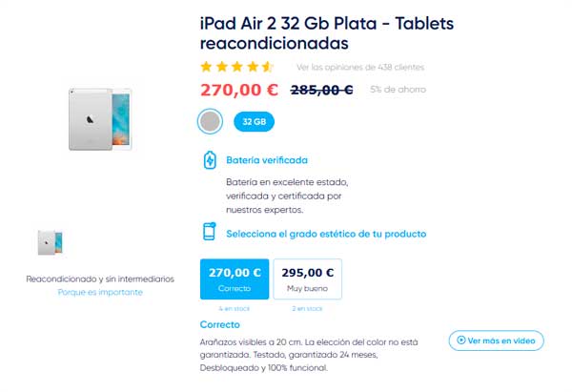Viewport: 572px width, 392px height.
Task: Click the phone aesthetic grade icon
Action: [x=210, y=232]
